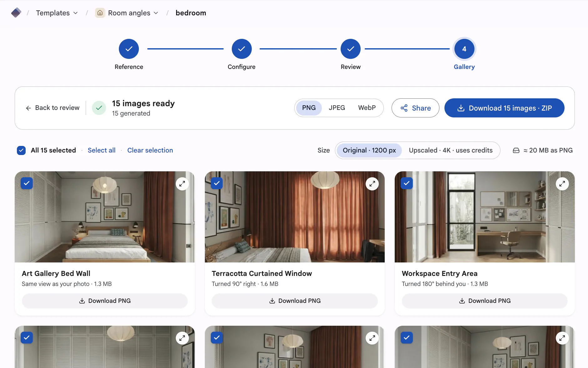Screen dimensions: 588x368
Task: Open the Workspace Entry Area thumbnail
Action: [484, 217]
